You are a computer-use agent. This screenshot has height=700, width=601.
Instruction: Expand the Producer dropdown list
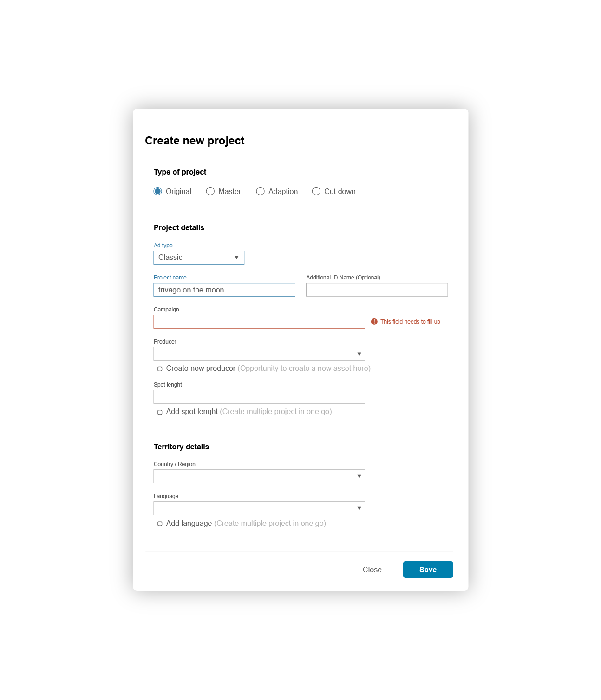[259, 353]
